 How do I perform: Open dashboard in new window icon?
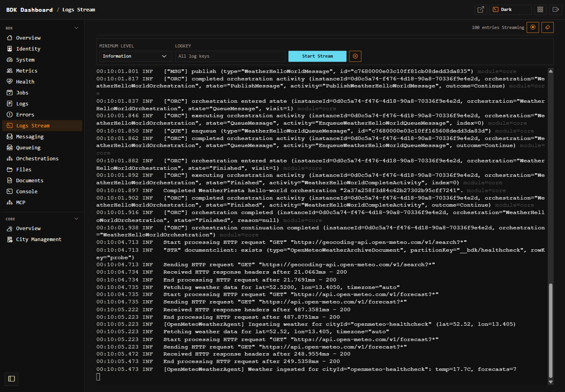tap(481, 9)
